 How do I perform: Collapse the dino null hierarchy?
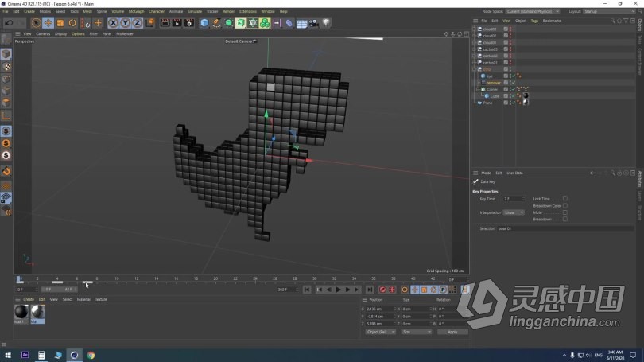coord(475,69)
